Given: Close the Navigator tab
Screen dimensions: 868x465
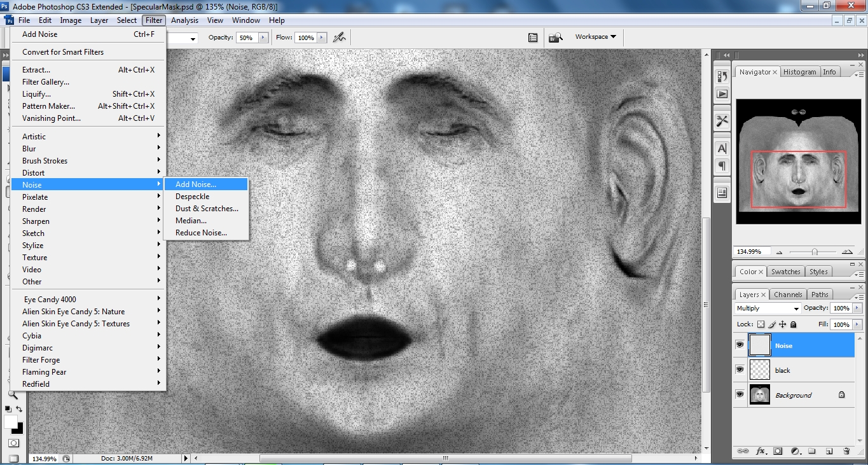Looking at the screenshot, I should coord(775,73).
